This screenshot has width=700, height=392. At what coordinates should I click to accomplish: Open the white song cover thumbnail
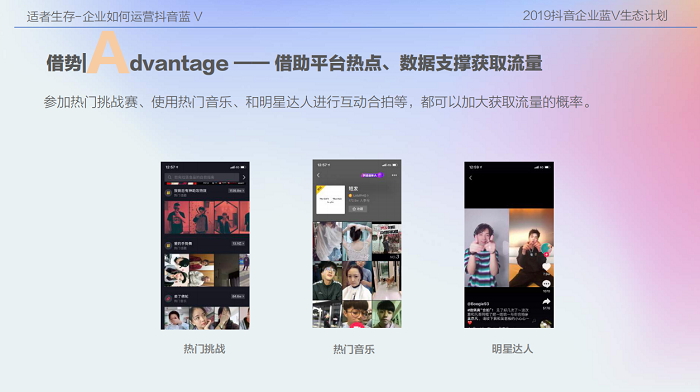(330, 200)
